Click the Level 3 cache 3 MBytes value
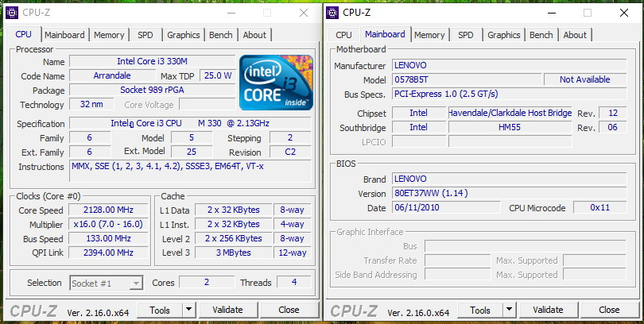The height and width of the screenshot is (324, 644). [233, 253]
